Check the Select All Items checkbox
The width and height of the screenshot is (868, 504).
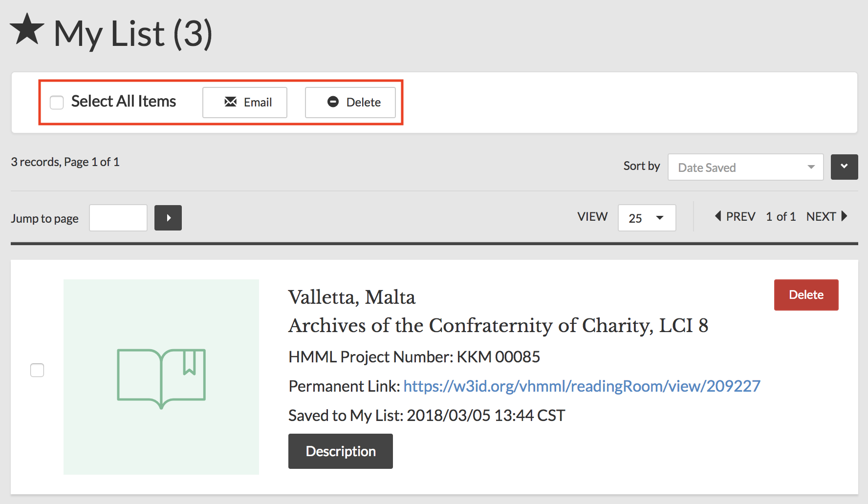click(57, 103)
